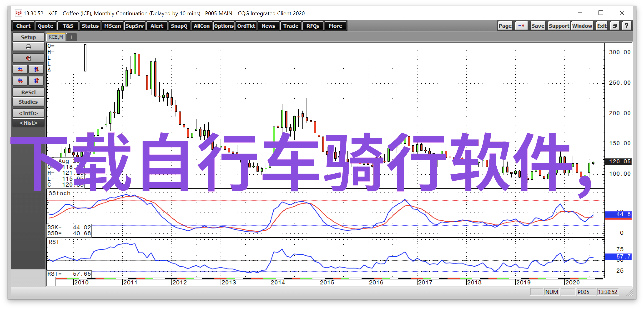The height and width of the screenshot is (309, 644).
Task: Click the horizontal compress arrows icon
Action: click(x=20, y=81)
